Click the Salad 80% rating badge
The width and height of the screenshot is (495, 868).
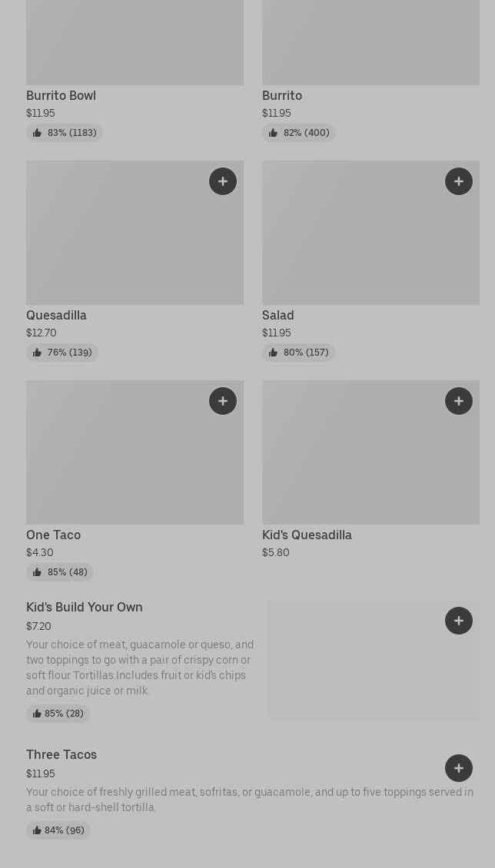click(298, 353)
